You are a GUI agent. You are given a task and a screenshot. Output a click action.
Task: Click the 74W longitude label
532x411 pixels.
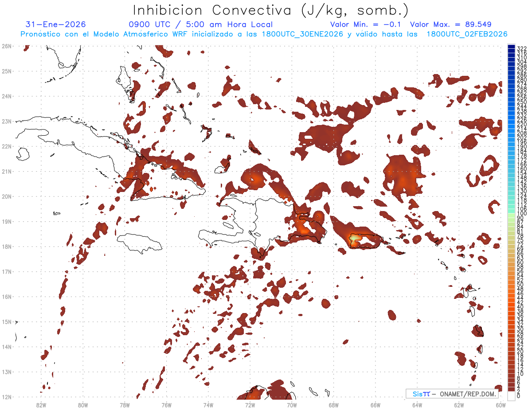[x=208, y=405]
